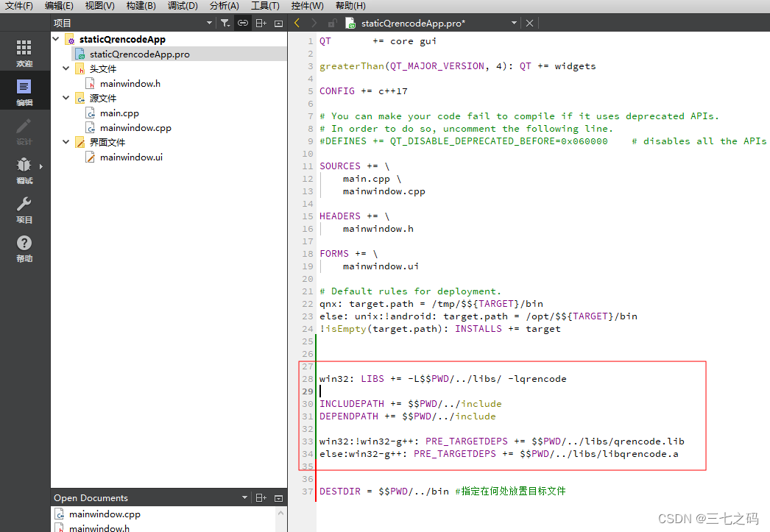This screenshot has height=532, width=770.
Task: Select the 源文件 folder label
Action: [102, 98]
